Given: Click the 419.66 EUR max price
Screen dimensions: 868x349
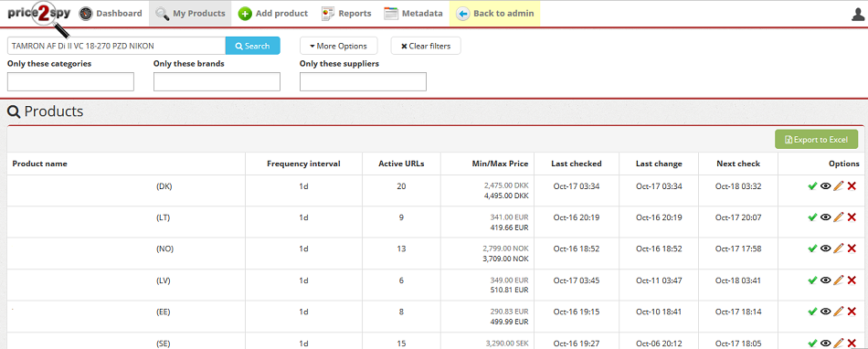Looking at the screenshot, I should click(509, 227).
